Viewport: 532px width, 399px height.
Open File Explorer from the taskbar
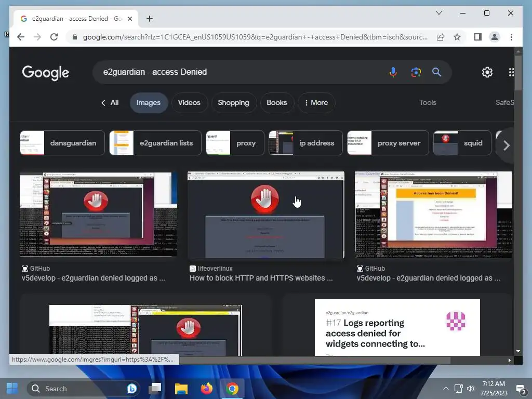[x=181, y=389]
